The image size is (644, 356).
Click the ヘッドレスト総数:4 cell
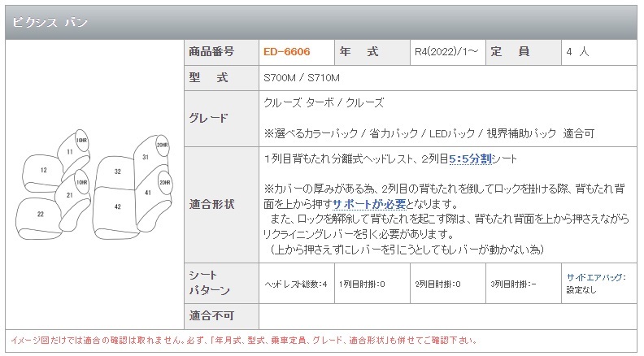click(x=296, y=284)
